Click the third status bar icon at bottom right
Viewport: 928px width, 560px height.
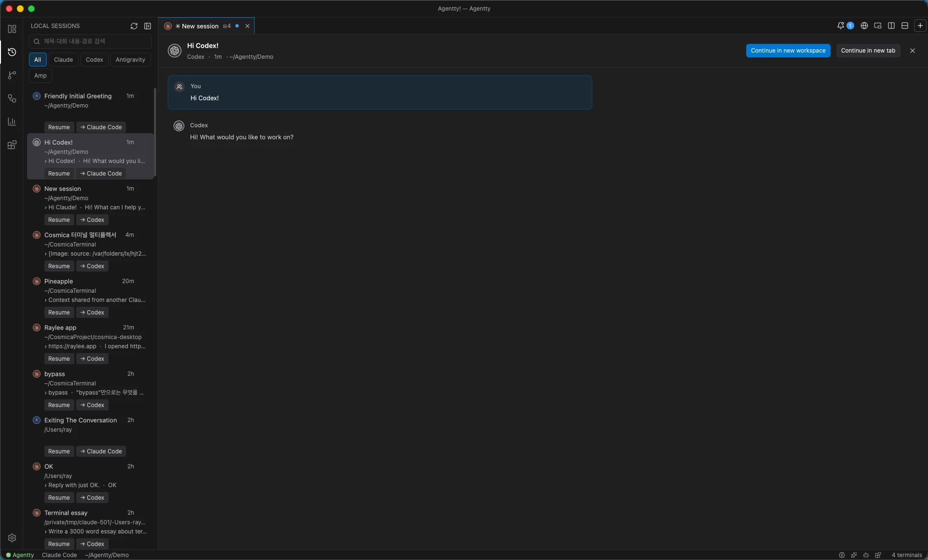(x=866, y=555)
